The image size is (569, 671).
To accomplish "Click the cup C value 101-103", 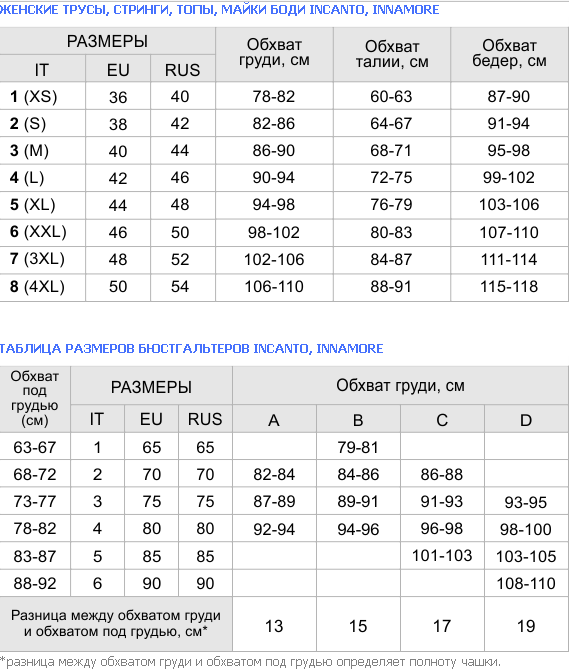I will click(442, 555).
